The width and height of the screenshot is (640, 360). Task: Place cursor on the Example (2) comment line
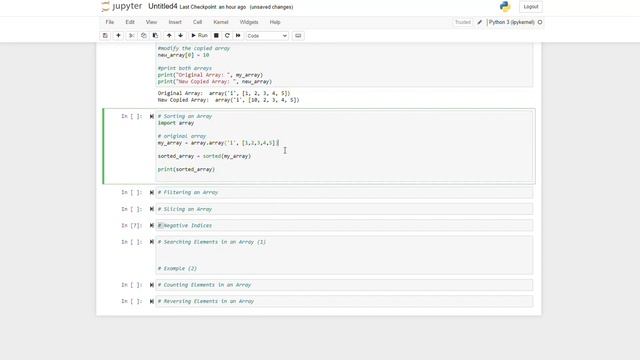[177, 269]
